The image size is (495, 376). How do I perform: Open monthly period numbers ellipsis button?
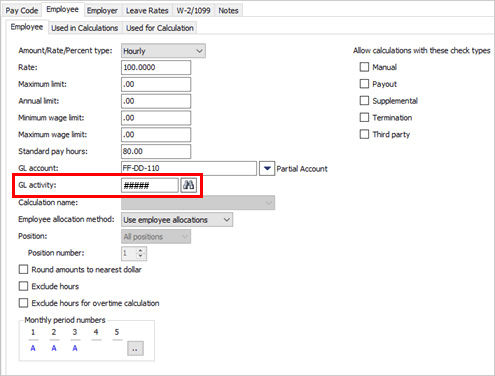click(x=135, y=348)
